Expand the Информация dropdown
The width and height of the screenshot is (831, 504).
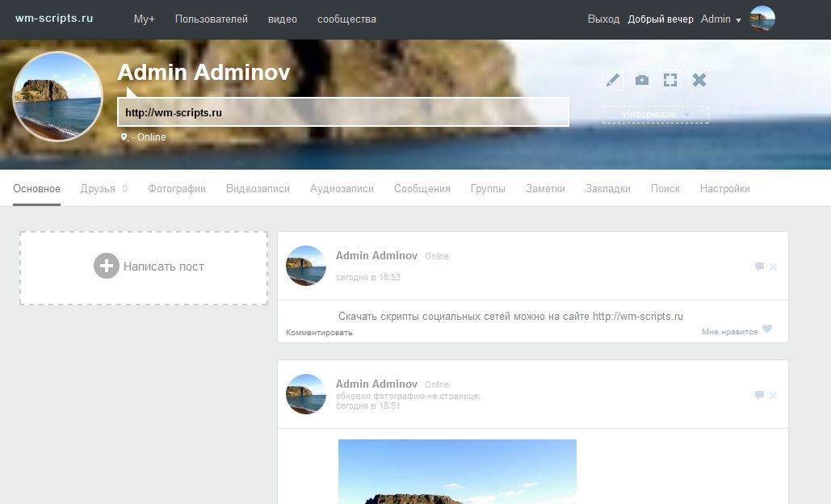[x=655, y=115]
